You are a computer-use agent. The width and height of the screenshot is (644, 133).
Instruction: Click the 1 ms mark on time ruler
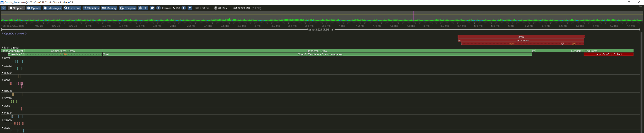coord(89,26)
